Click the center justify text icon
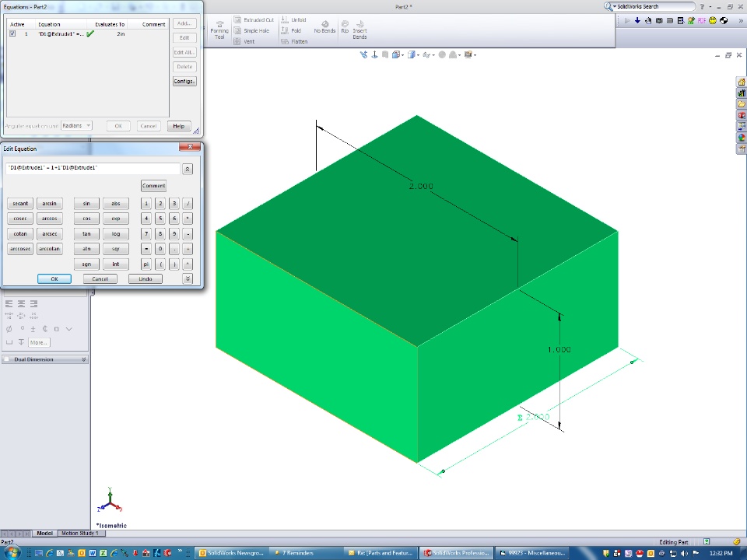 (22, 304)
